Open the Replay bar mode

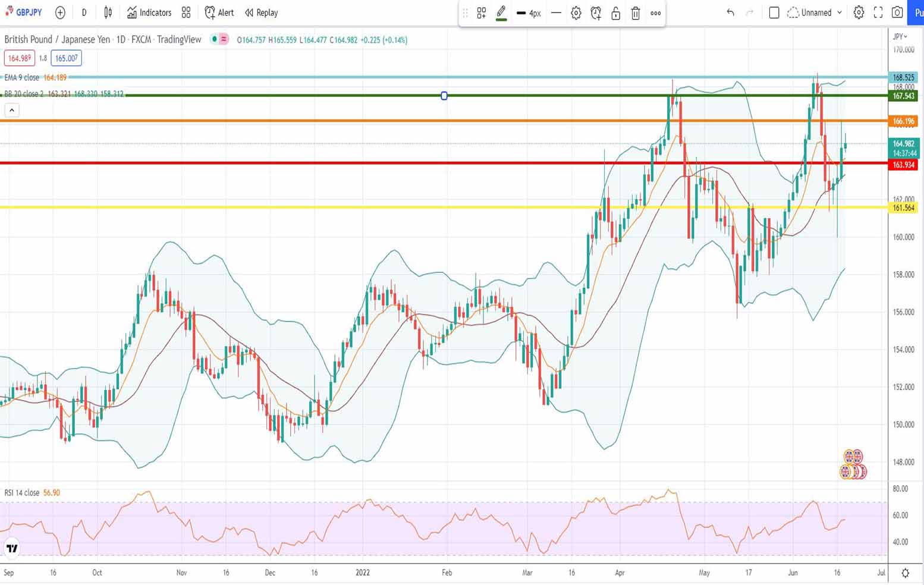pos(261,12)
